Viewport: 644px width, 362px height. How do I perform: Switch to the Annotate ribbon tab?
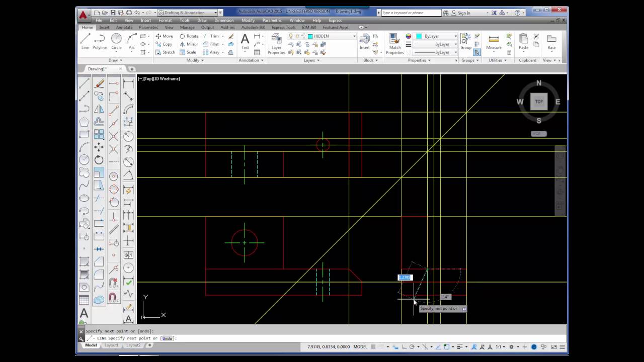pyautogui.click(x=124, y=28)
